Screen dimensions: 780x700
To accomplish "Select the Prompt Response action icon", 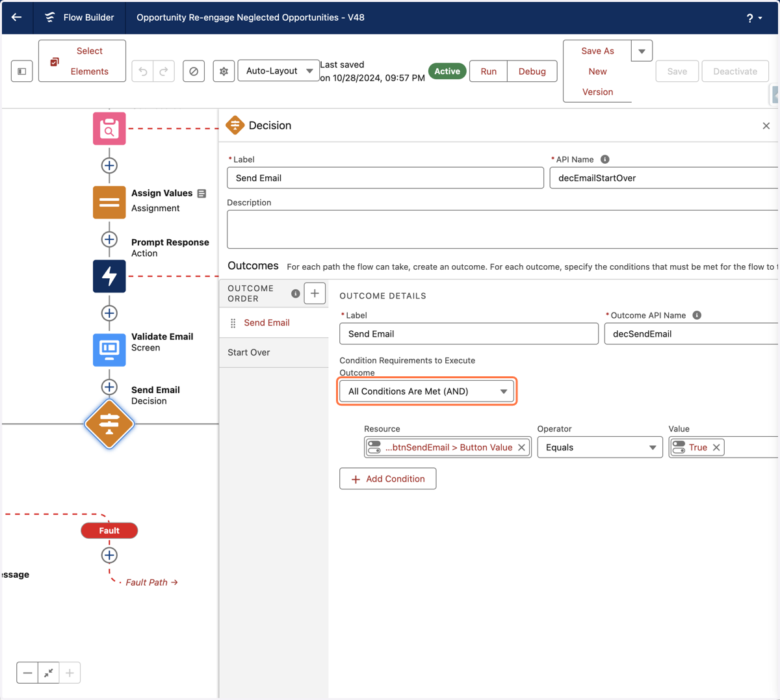I will click(109, 276).
